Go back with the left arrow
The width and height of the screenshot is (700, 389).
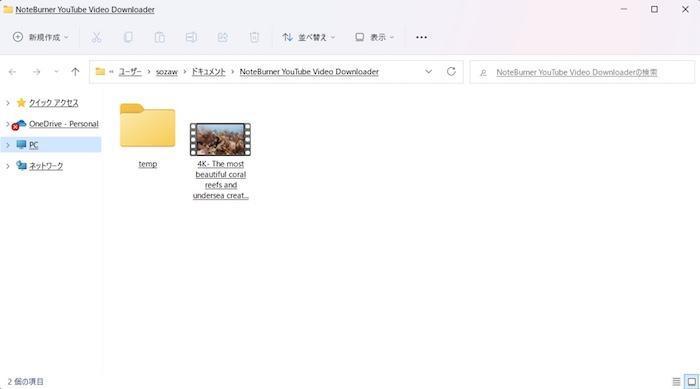12,72
